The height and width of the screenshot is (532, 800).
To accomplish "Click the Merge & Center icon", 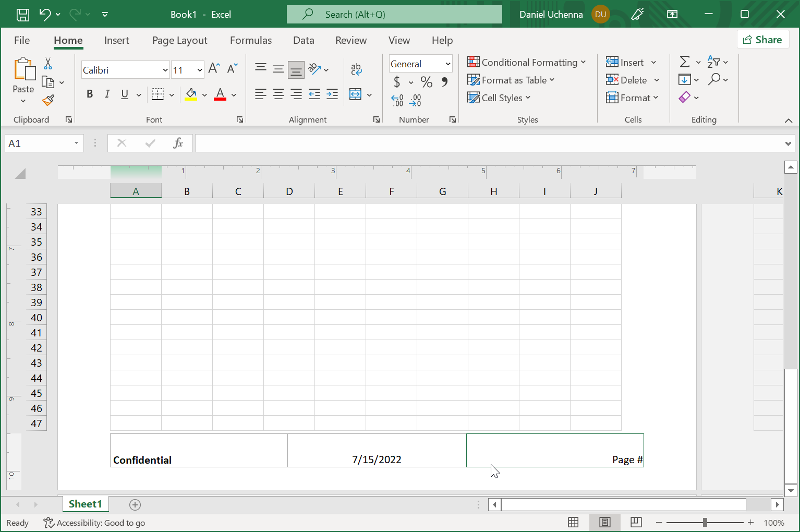I will (x=356, y=94).
